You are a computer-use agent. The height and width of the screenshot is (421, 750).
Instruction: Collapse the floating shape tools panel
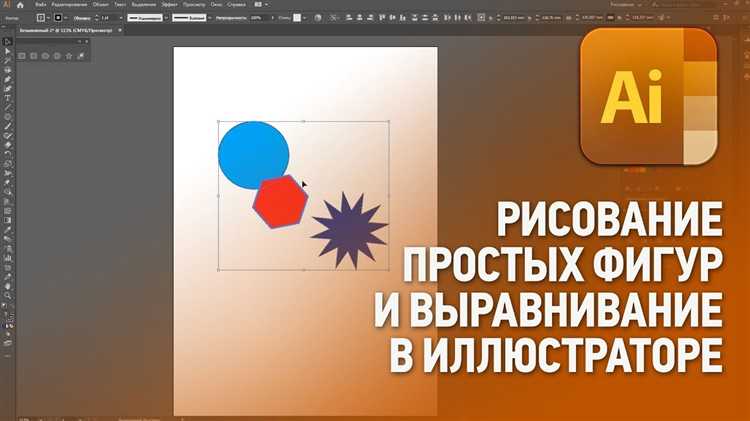point(79,42)
